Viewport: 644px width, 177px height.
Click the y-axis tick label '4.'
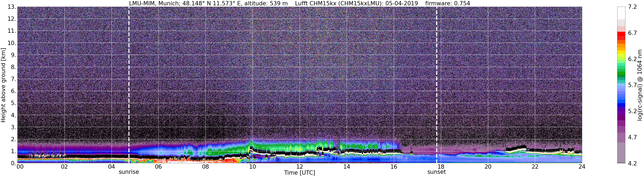(x=13, y=115)
